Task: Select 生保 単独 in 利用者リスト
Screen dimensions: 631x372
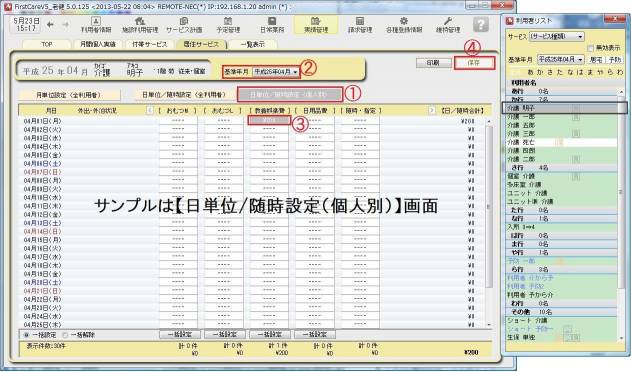Action: (561, 337)
